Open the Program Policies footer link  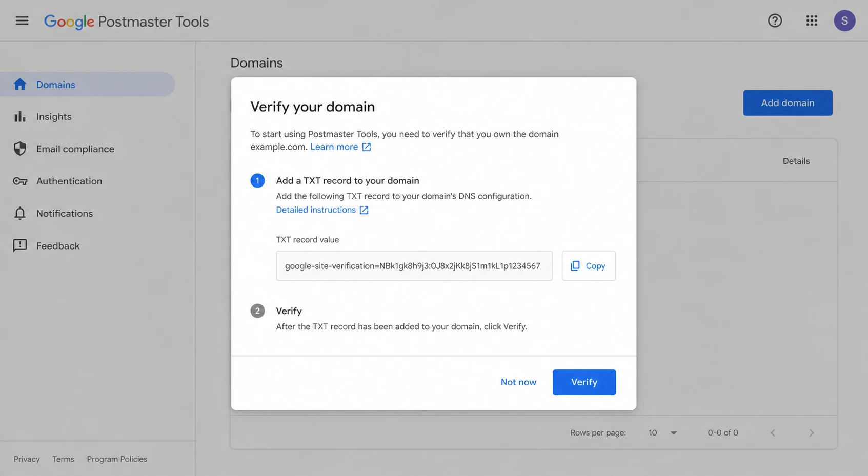[117, 459]
